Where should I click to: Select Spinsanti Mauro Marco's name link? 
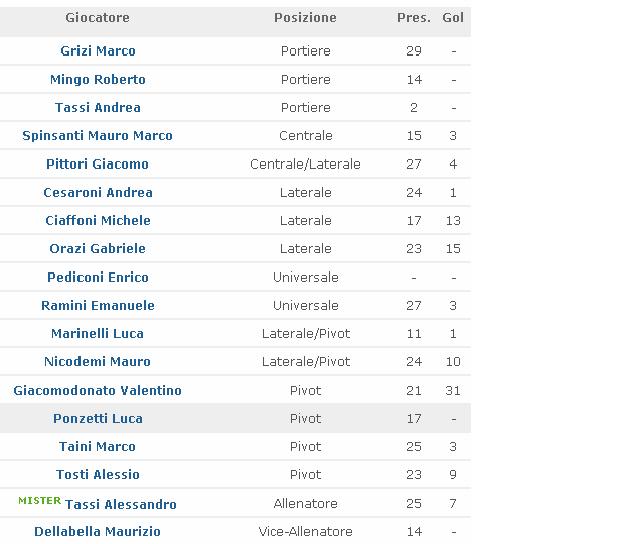click(98, 135)
